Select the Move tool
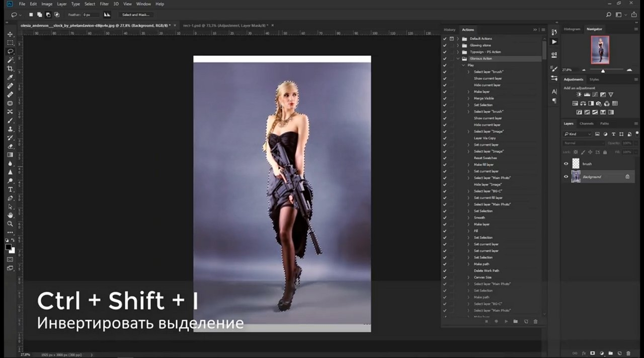 point(10,34)
